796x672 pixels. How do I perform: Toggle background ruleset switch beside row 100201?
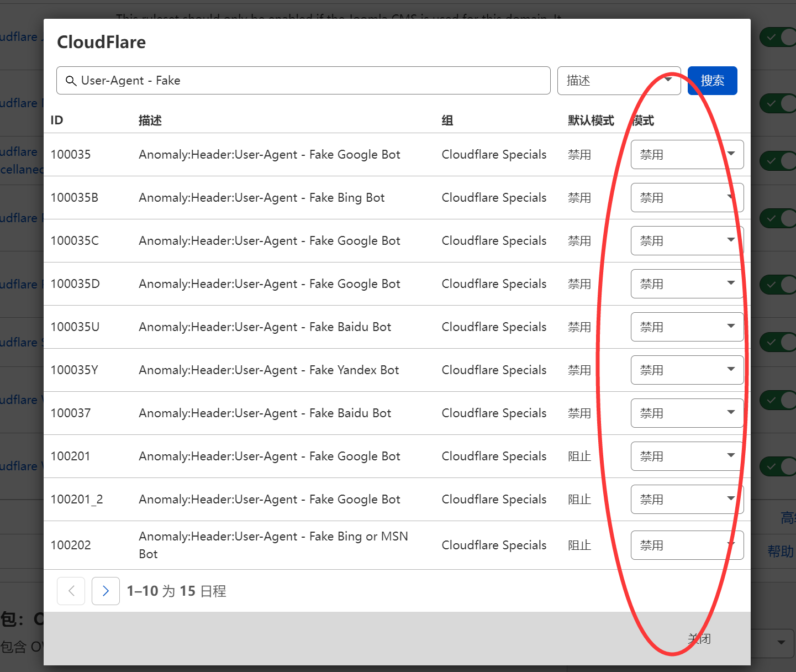pos(778,466)
